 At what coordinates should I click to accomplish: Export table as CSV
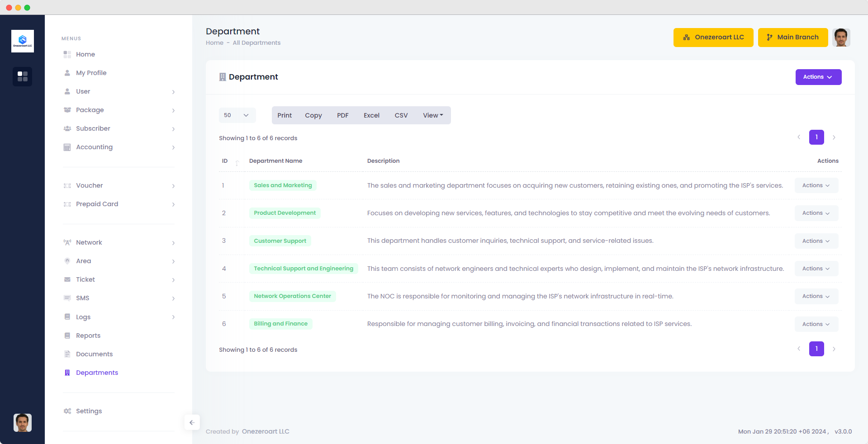pos(401,115)
